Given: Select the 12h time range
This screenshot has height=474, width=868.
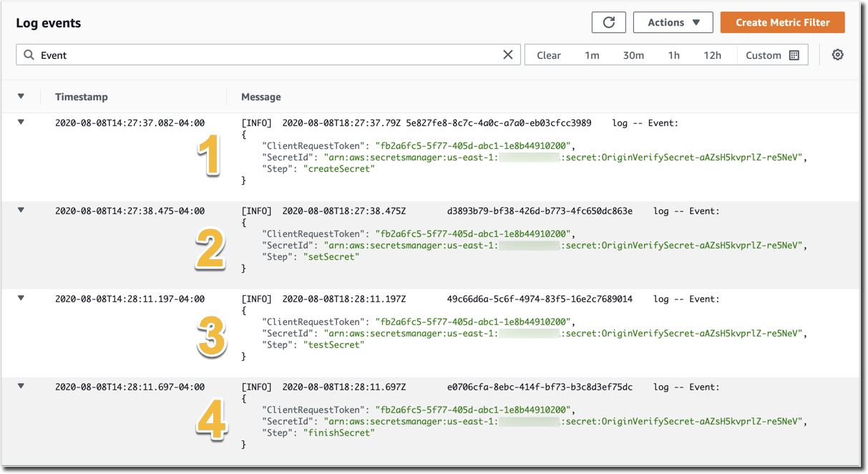Looking at the screenshot, I should [712, 54].
